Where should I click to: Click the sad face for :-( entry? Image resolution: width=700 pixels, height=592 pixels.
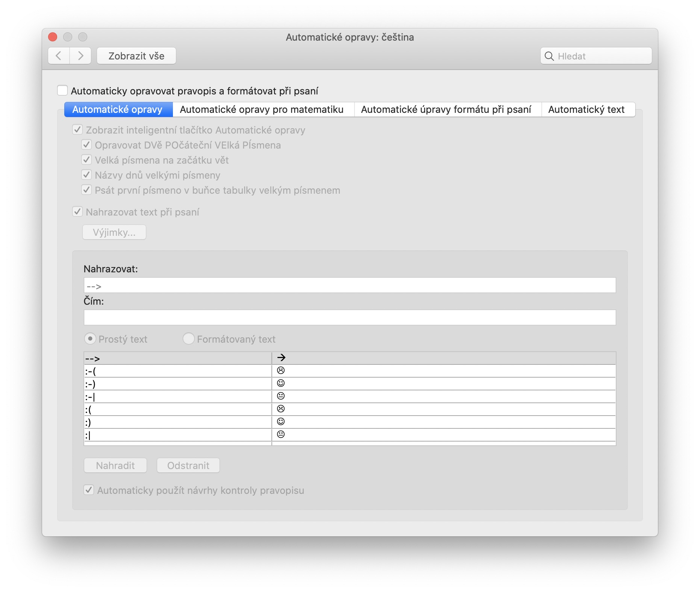281,370
